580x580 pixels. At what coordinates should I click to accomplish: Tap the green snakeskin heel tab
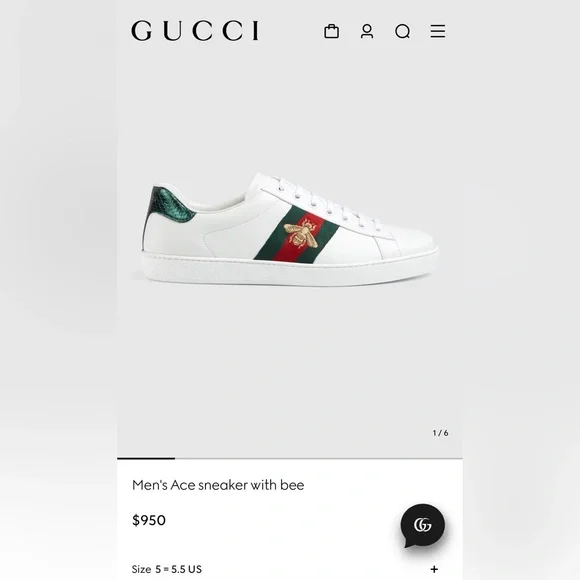170,204
